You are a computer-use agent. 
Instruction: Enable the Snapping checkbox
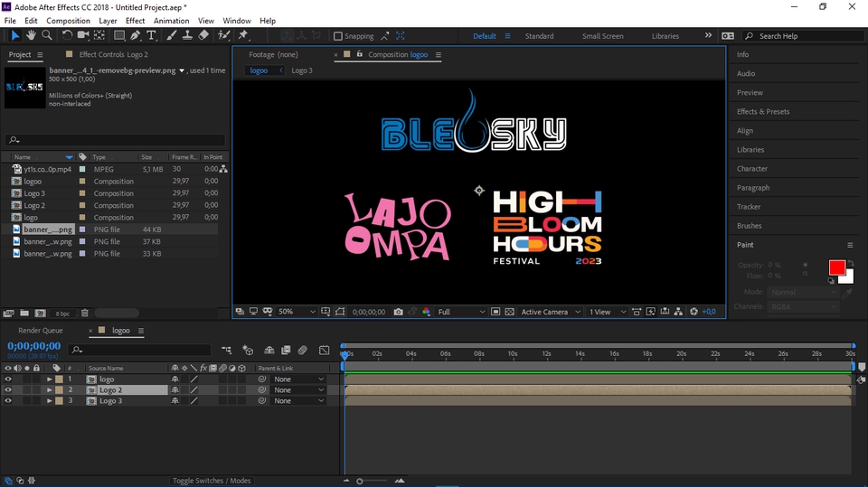pyautogui.click(x=338, y=36)
